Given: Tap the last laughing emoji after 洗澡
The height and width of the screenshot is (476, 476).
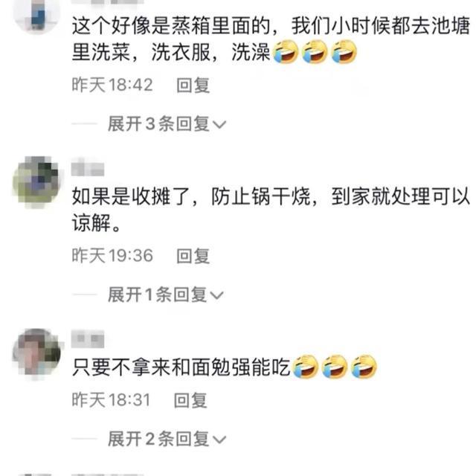Looking at the screenshot, I should point(344,52).
